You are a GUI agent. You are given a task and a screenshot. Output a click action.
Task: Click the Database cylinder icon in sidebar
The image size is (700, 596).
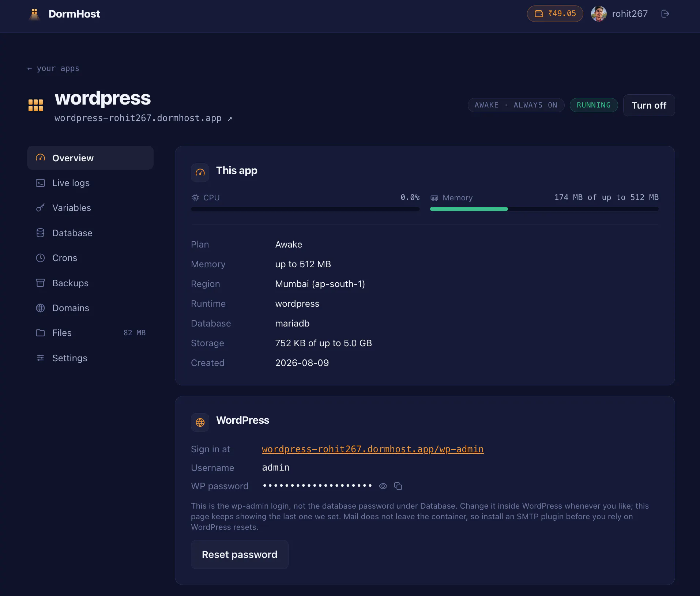[40, 233]
